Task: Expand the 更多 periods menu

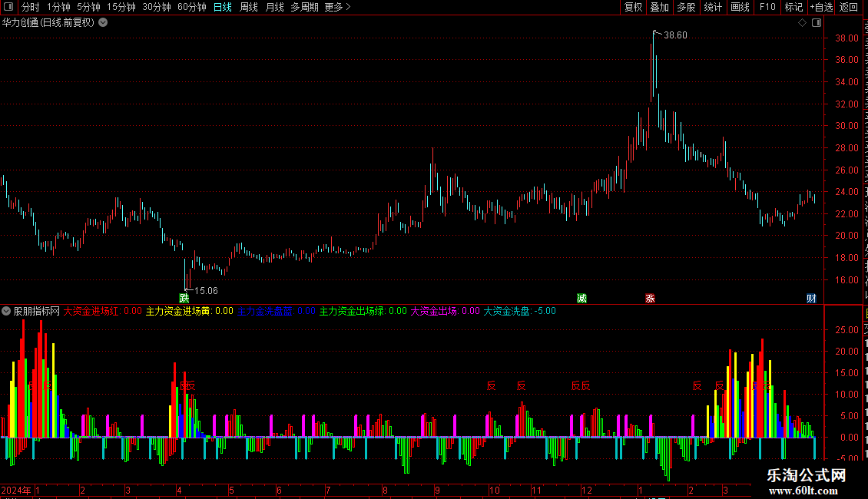Action: pos(337,7)
